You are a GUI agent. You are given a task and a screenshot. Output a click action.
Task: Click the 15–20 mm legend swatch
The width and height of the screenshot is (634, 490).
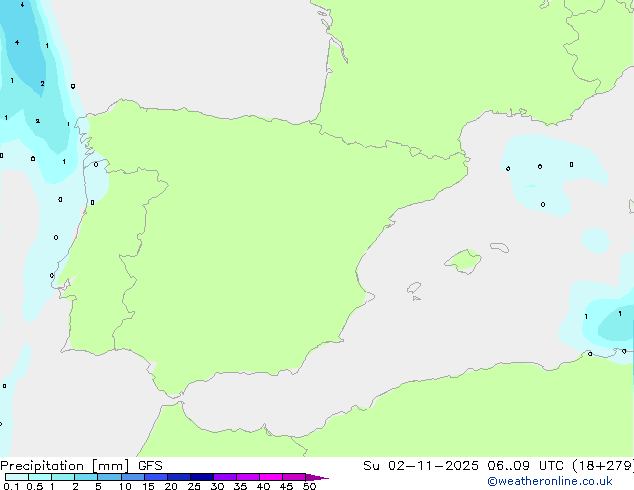tap(156, 477)
